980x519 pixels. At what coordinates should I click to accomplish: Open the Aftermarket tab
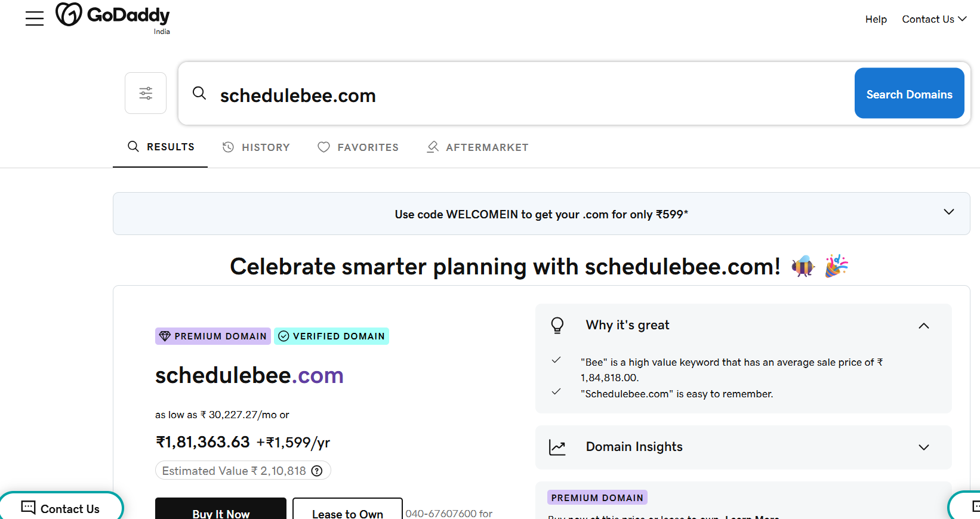pos(477,147)
